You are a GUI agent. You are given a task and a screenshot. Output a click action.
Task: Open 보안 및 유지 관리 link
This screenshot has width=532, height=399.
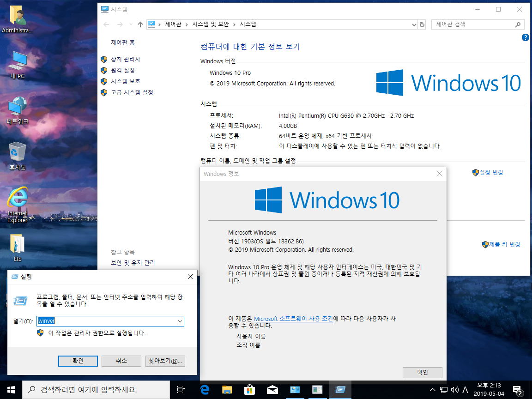coord(133,263)
